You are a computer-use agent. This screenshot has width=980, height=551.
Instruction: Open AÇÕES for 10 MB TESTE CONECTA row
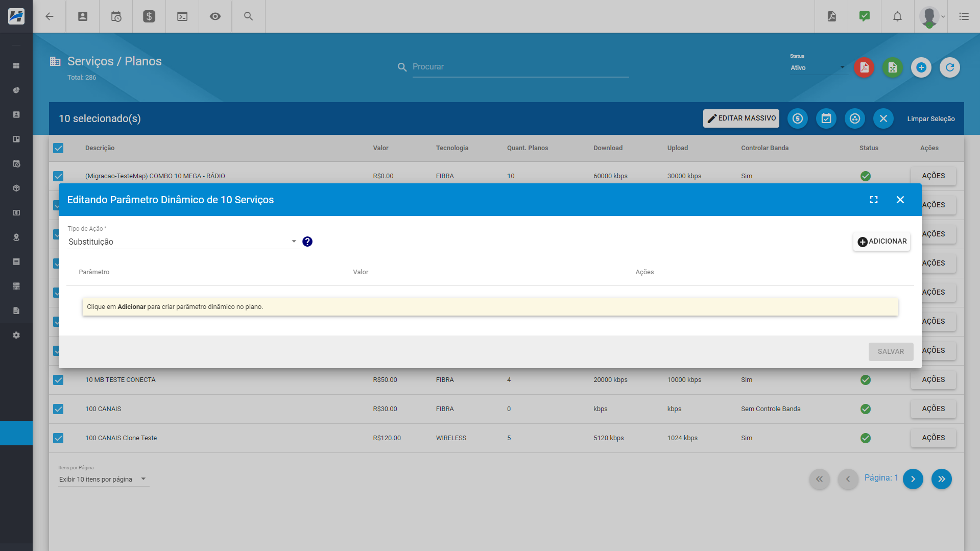933,380
